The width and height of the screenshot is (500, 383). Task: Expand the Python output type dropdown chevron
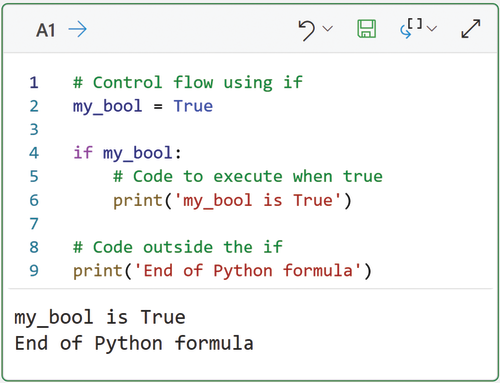pyautogui.click(x=432, y=29)
